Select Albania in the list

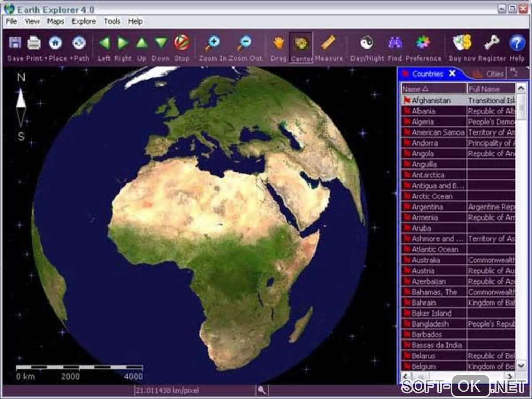click(458, 111)
